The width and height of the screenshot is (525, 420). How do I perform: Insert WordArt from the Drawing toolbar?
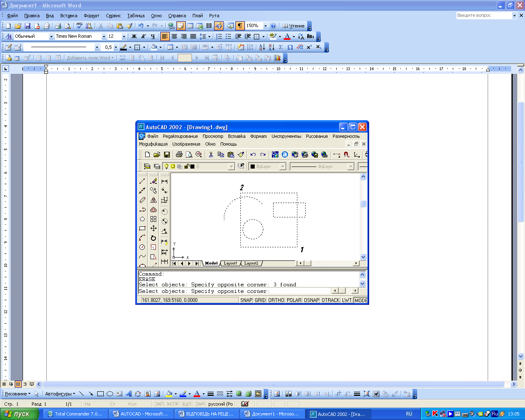point(128,394)
